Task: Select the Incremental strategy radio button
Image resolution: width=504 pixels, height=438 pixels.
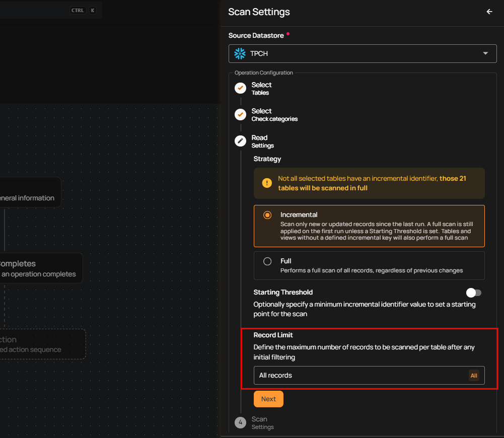Action: (x=268, y=215)
